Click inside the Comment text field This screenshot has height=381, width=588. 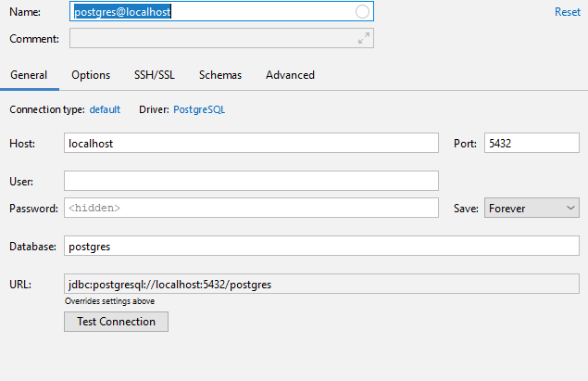[221, 38]
